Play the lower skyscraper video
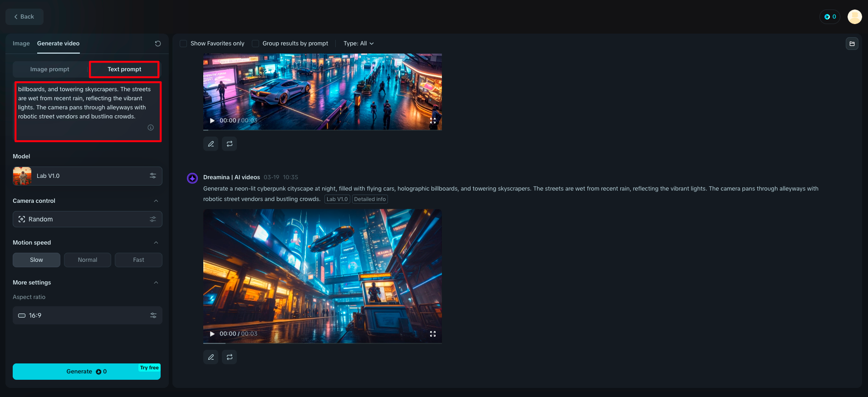 (212, 334)
